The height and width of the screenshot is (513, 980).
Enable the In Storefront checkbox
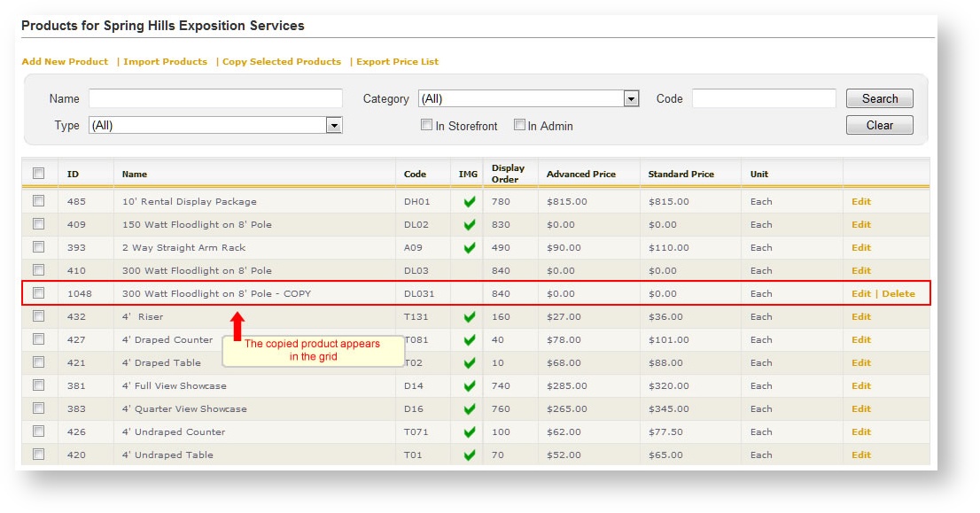pyautogui.click(x=426, y=125)
